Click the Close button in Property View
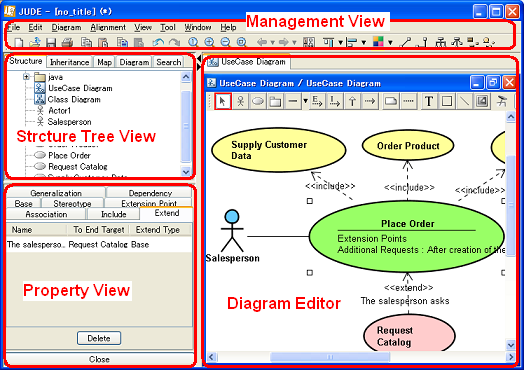 tap(100, 359)
